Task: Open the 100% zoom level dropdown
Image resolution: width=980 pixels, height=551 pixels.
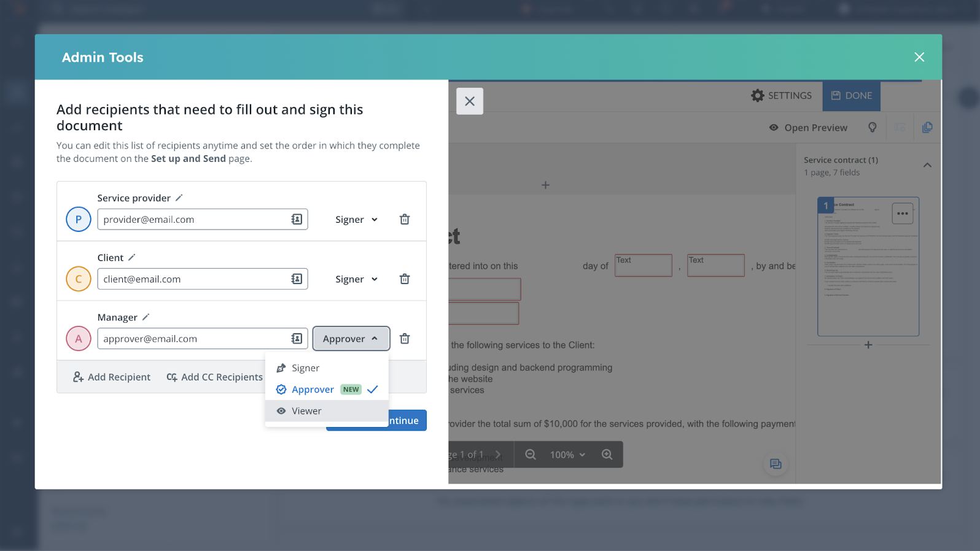Action: click(x=567, y=455)
